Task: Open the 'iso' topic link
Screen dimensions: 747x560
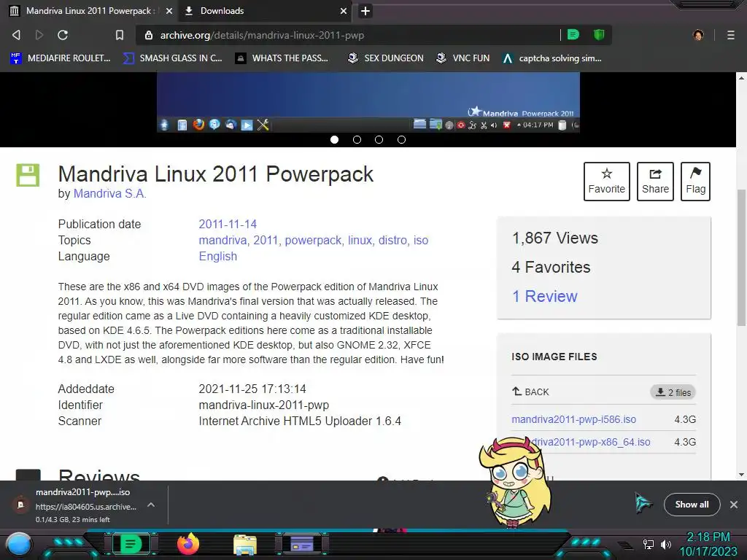Action: coord(421,240)
